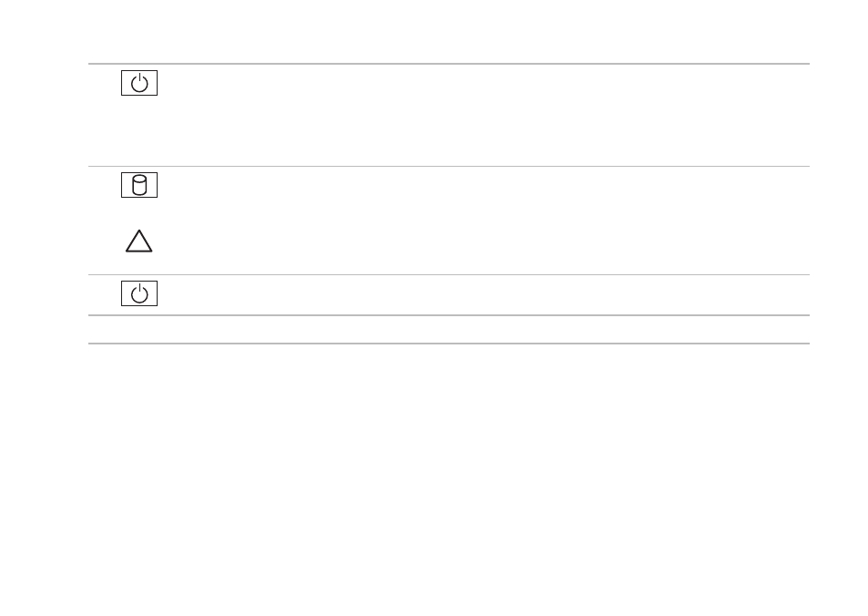Screen dimensions: 868x616
Task: Click the empty row below the last power icon
Action: point(449,330)
